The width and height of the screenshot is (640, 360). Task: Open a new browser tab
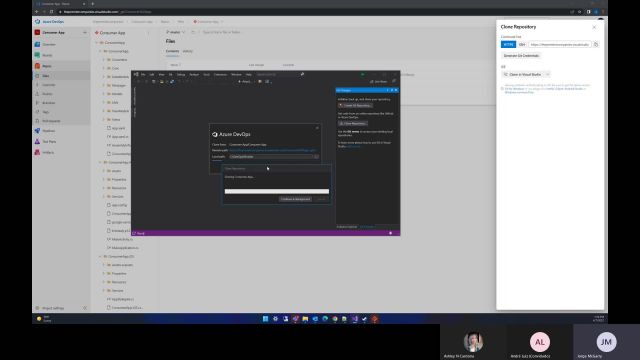pyautogui.click(x=93, y=4)
